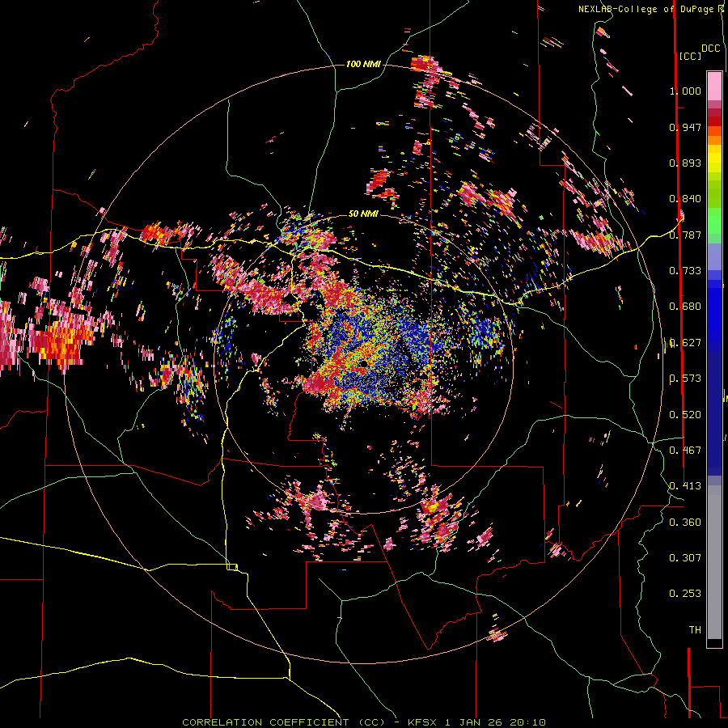Click the TH label beside the color bar
The height and width of the screenshot is (728, 728).
tap(695, 630)
